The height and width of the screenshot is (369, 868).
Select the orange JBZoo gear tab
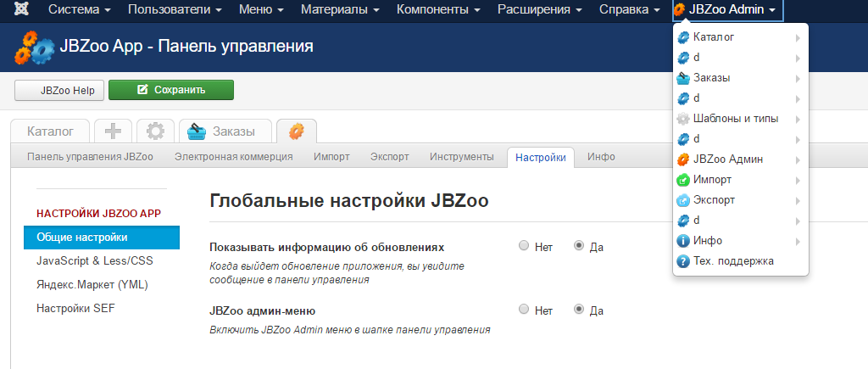[296, 131]
